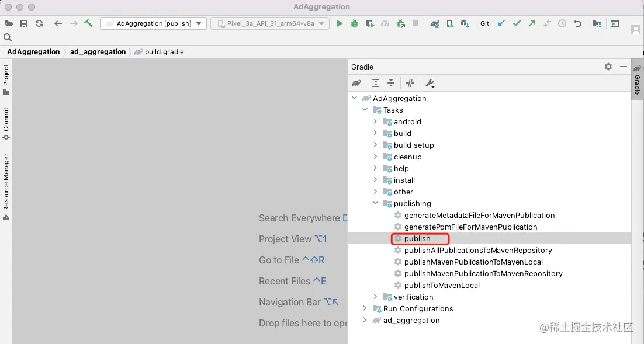The image size is (644, 344).
Task: Click the Save All disk icon
Action: (x=24, y=23)
